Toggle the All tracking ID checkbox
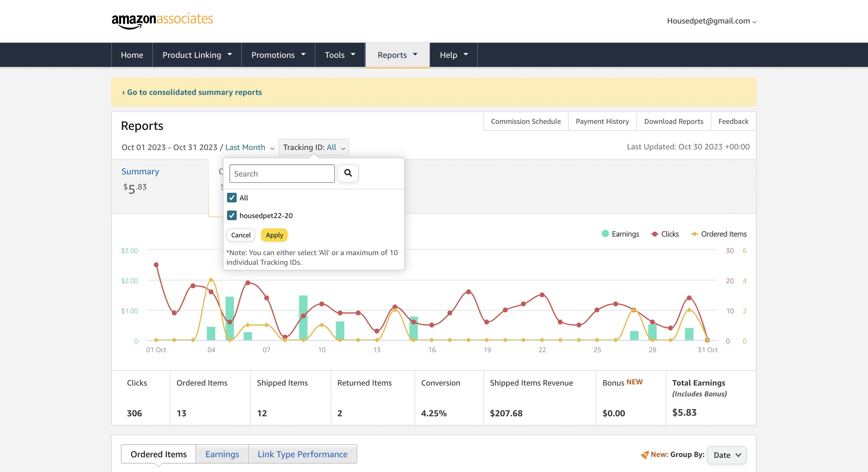 pos(232,198)
